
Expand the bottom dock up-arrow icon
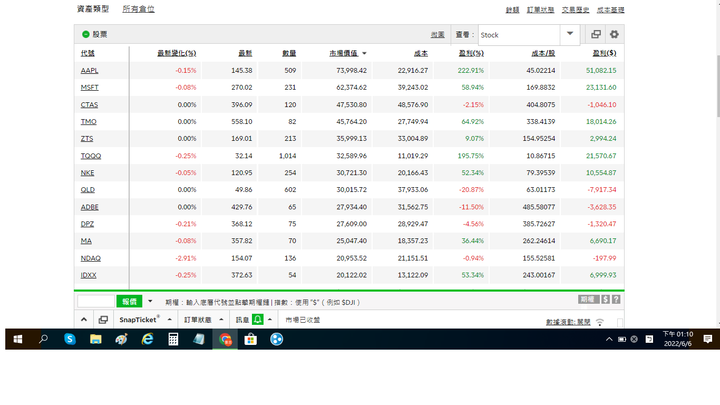pyautogui.click(x=84, y=320)
